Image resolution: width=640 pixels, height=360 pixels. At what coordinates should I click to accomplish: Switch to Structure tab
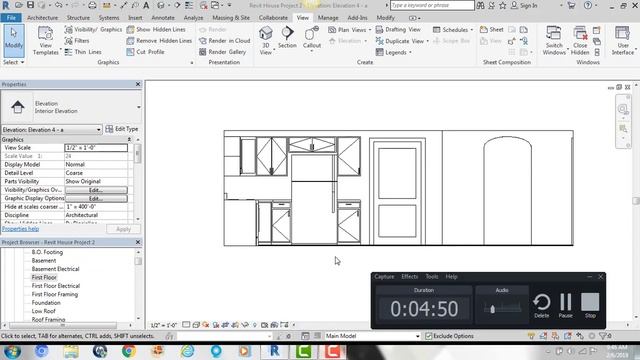pyautogui.click(x=78, y=18)
